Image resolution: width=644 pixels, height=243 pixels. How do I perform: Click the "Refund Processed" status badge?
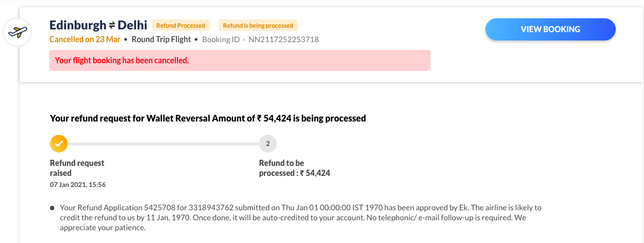(x=180, y=26)
